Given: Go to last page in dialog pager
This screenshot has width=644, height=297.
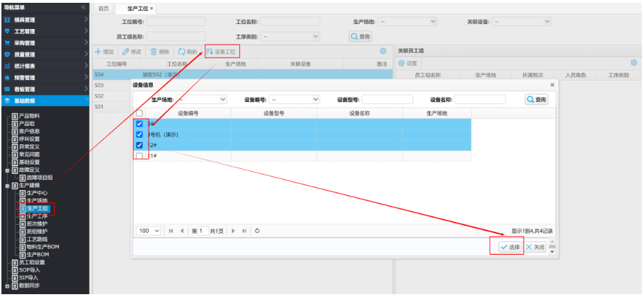Looking at the screenshot, I should point(244,231).
